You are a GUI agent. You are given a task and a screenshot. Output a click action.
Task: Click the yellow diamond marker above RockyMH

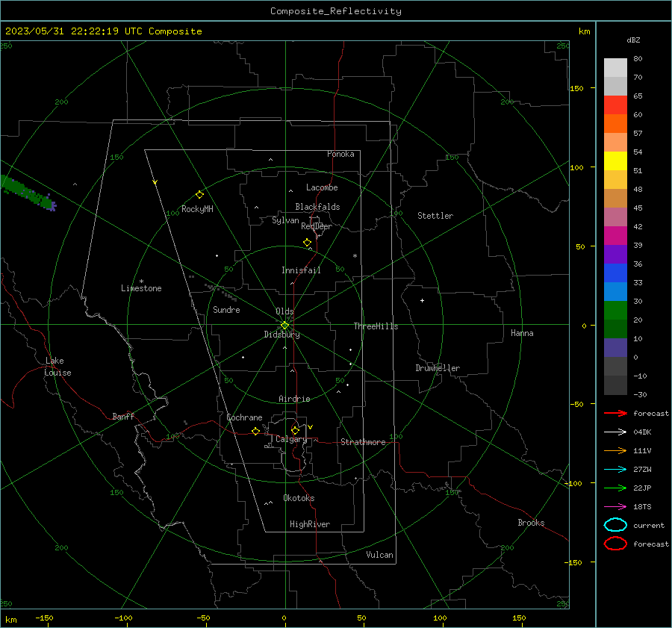[199, 195]
